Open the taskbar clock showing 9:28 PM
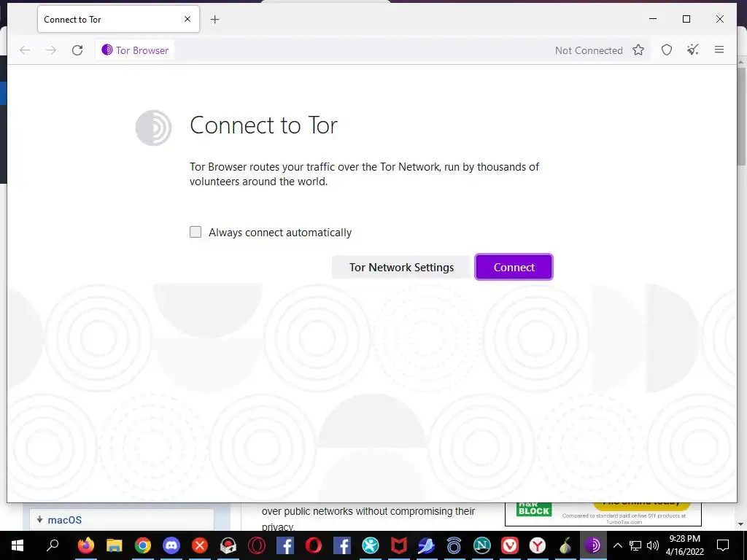The image size is (747, 560). point(684,545)
